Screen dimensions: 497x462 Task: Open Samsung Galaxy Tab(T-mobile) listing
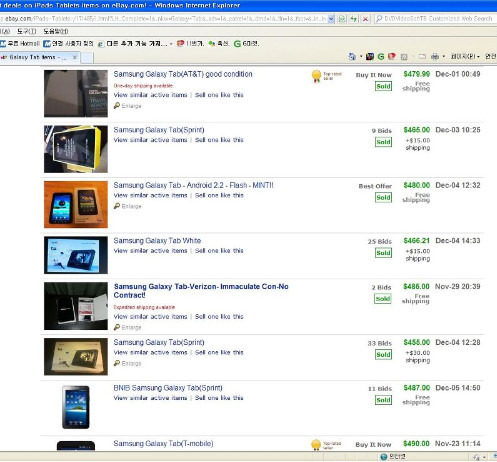[x=163, y=443]
